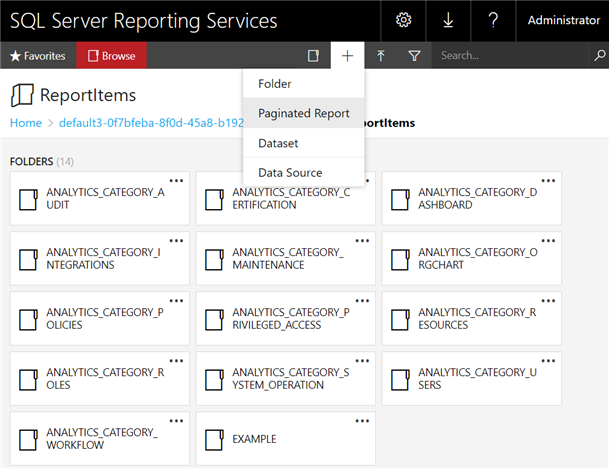Image resolution: width=609 pixels, height=469 pixels.
Task: Open the settings gear menu
Action: click(x=403, y=20)
